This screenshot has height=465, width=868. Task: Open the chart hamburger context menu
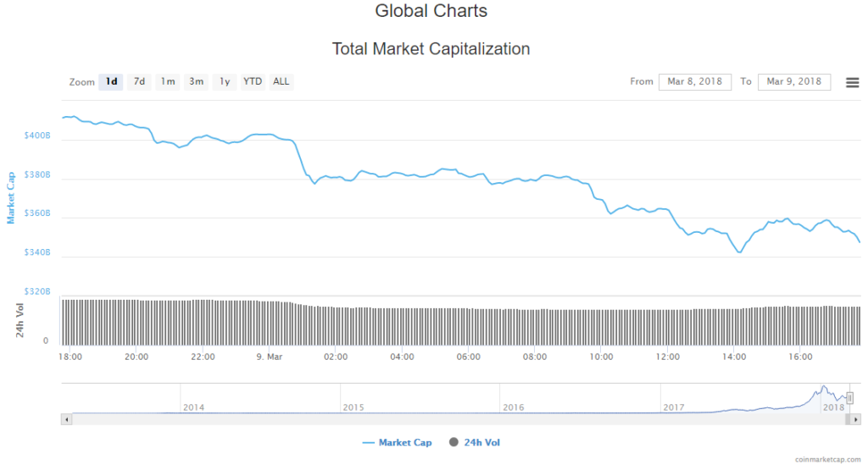pyautogui.click(x=852, y=82)
